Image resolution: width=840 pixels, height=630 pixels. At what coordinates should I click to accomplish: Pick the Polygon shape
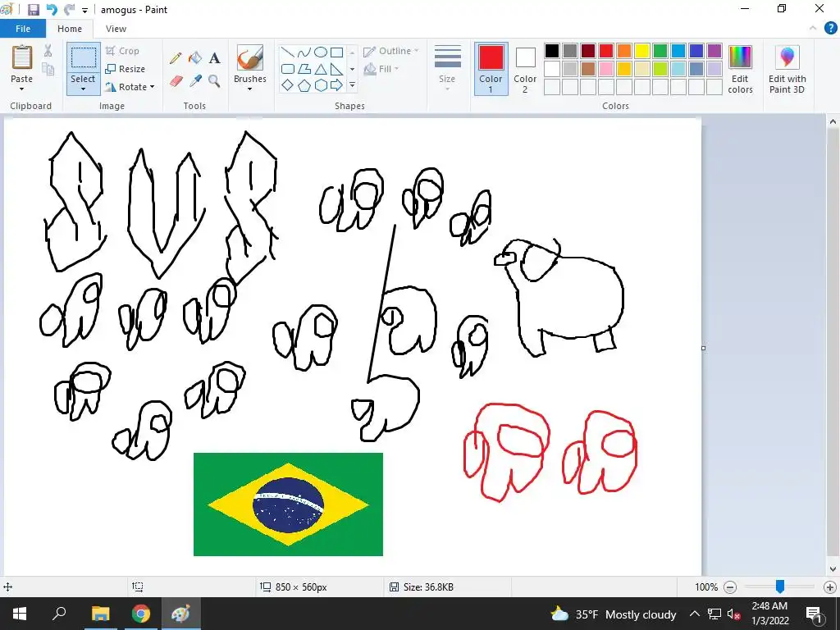pos(304,69)
